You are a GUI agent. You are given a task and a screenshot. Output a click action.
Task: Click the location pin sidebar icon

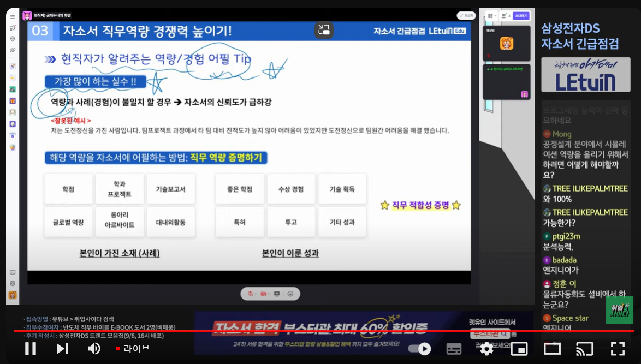click(x=12, y=39)
